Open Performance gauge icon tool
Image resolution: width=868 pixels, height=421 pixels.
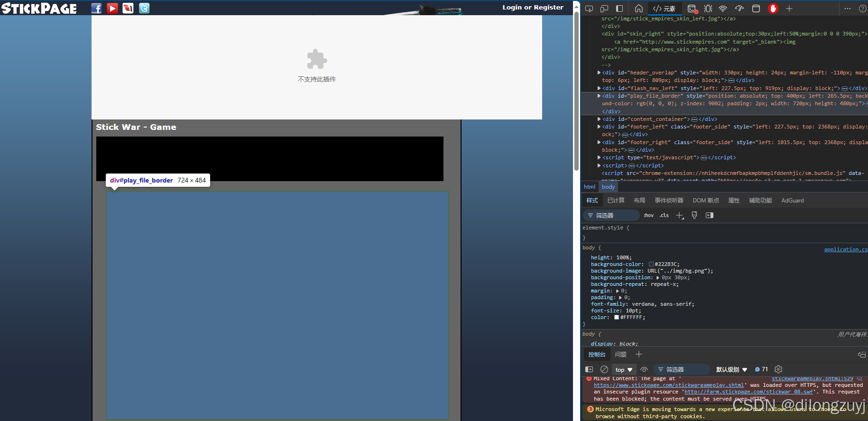739,9
